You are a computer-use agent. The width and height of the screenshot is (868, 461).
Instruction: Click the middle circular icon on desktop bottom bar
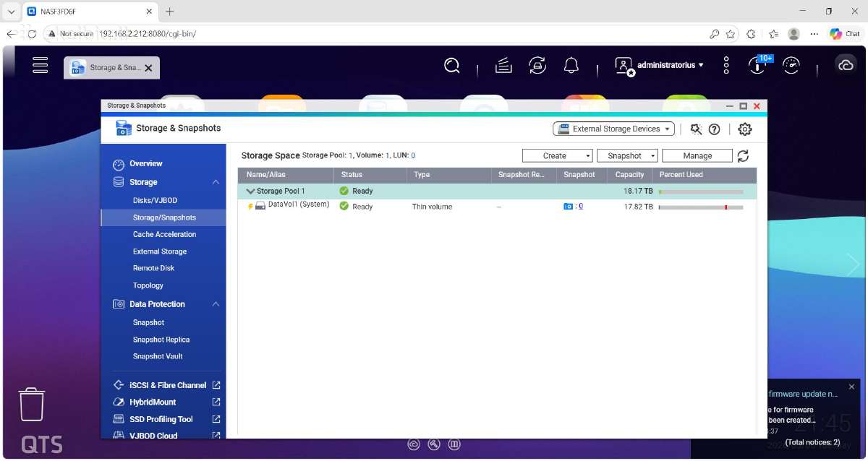(x=434, y=444)
